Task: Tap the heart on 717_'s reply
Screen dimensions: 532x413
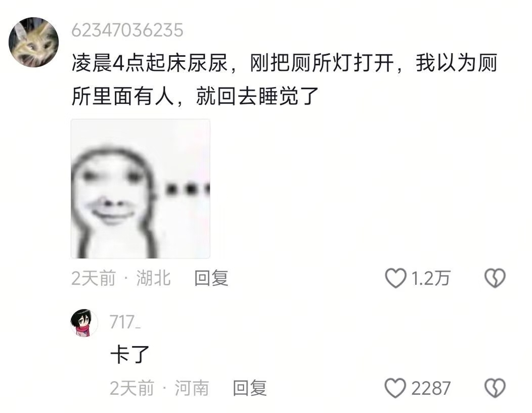Action: tap(395, 388)
